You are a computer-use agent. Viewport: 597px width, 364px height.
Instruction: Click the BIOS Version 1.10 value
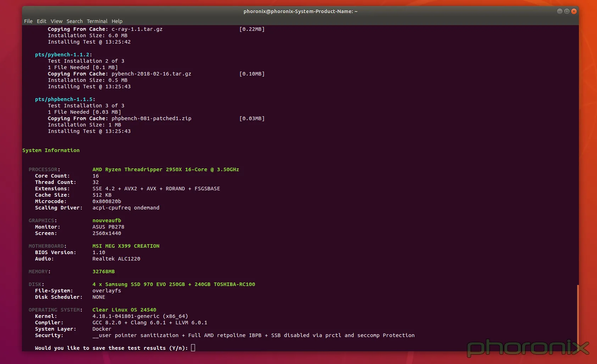pyautogui.click(x=99, y=252)
